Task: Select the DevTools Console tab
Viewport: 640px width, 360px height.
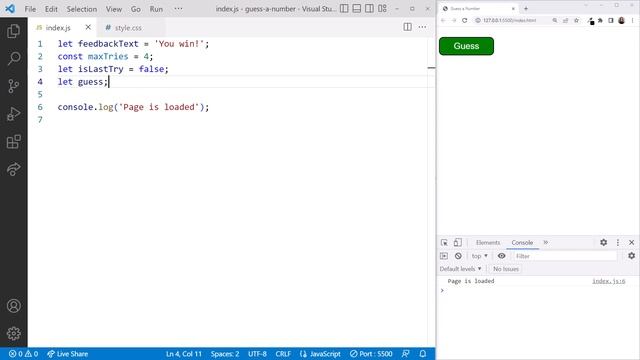Action: click(x=522, y=242)
